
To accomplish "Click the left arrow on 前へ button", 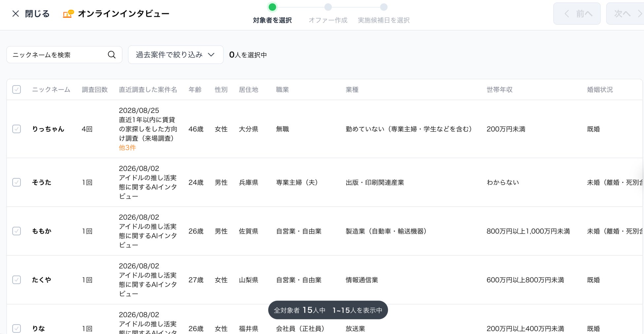I will [x=567, y=14].
